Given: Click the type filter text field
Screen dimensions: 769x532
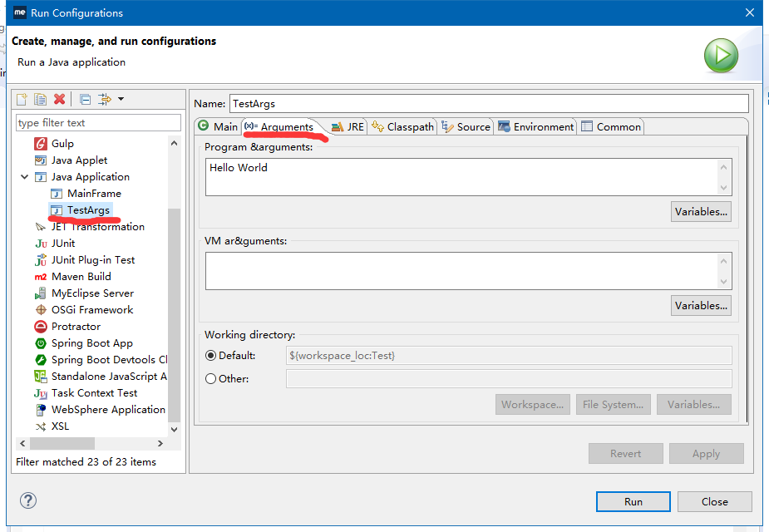Looking at the screenshot, I should coord(99,122).
